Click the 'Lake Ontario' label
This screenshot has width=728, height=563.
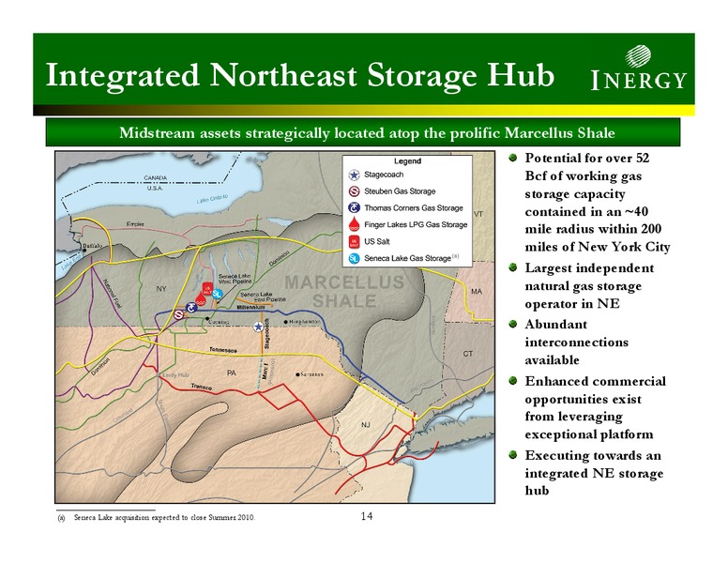click(x=212, y=199)
